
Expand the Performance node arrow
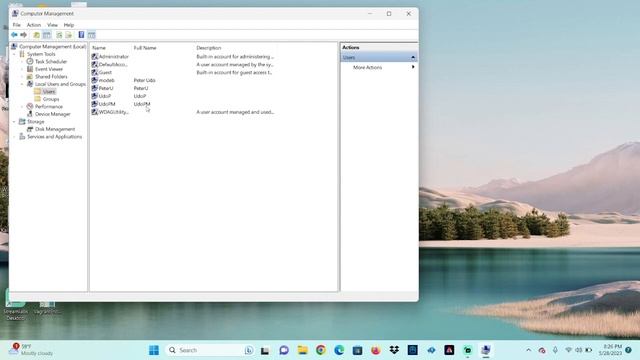click(x=22, y=107)
